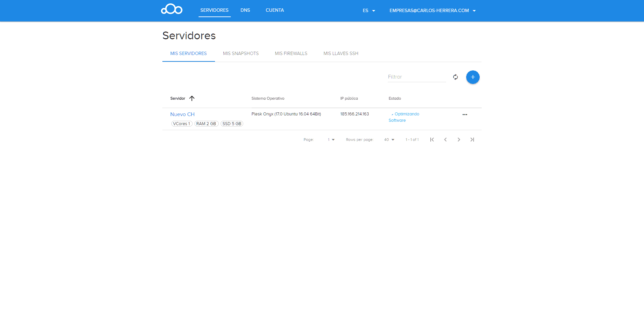Image resolution: width=644 pixels, height=309 pixels.
Task: Click the blue add server plus button
Action: [x=473, y=77]
